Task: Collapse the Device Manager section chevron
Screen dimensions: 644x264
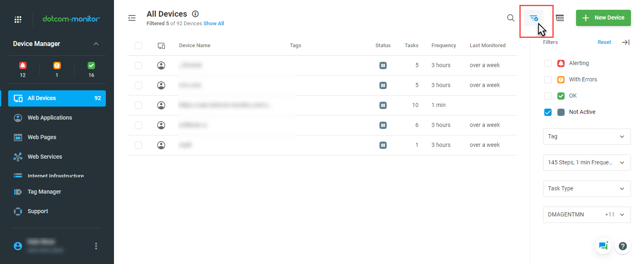Action: click(96, 44)
